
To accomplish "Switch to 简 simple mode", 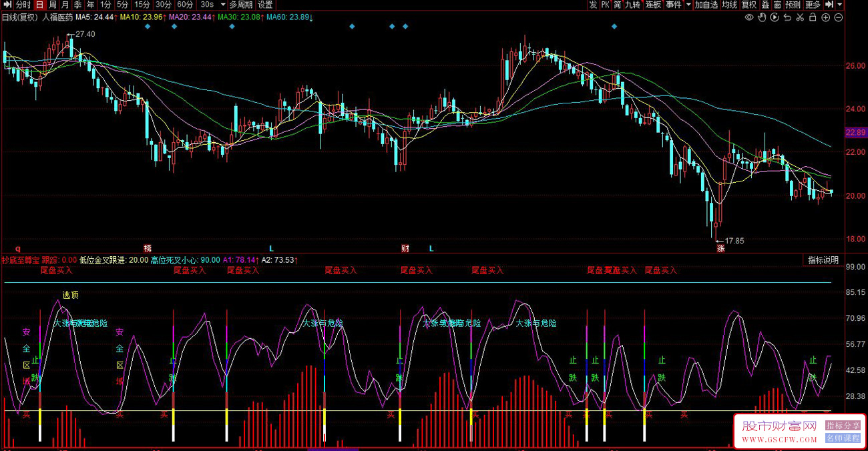I will (618, 5).
